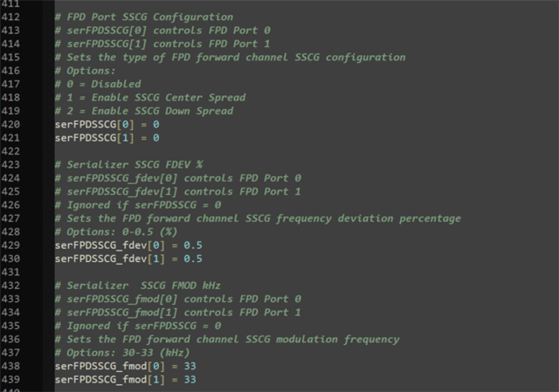Click line number 420 in the gutter

coord(13,125)
